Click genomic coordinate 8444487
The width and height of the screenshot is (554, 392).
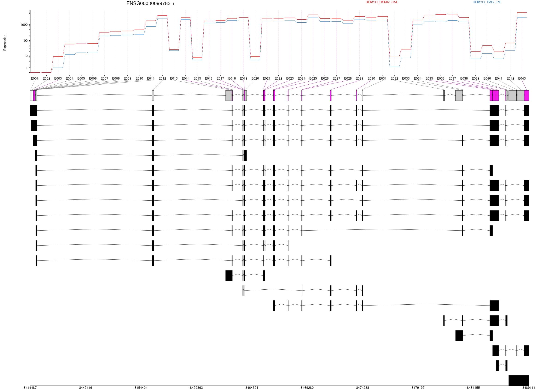[x=30, y=388]
